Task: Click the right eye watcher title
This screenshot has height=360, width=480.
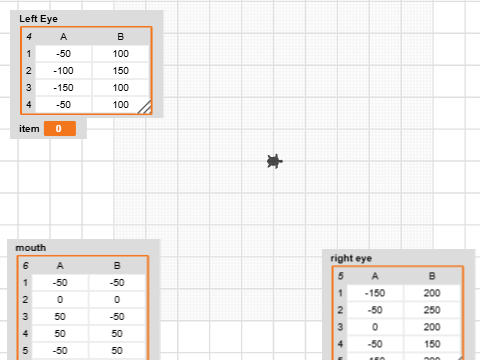Action: [x=351, y=258]
